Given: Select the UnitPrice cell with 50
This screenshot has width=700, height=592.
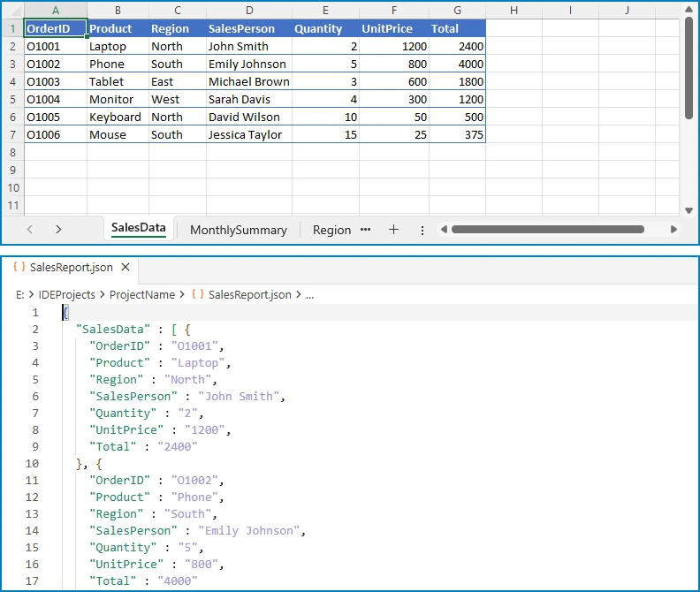Looking at the screenshot, I should 394,117.
